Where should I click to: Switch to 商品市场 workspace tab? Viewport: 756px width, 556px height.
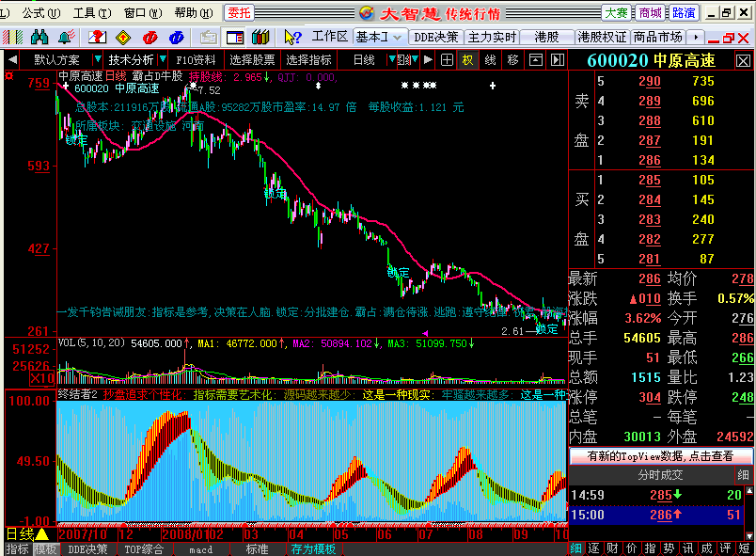click(x=658, y=37)
